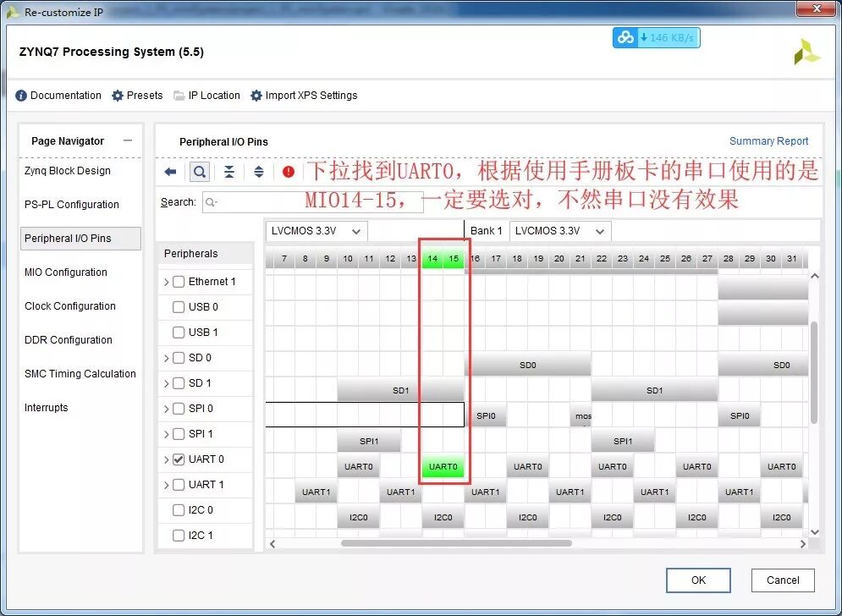The width and height of the screenshot is (842, 616).
Task: Expand the UART 0 tree row
Action: [166, 459]
